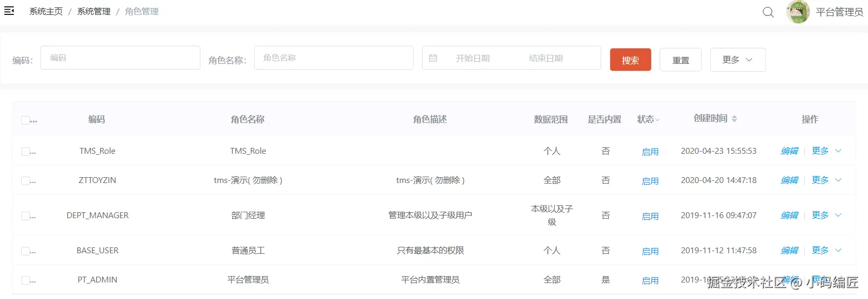Click the 重置 button
Image resolution: width=868 pixels, height=299 pixels.
coord(680,60)
